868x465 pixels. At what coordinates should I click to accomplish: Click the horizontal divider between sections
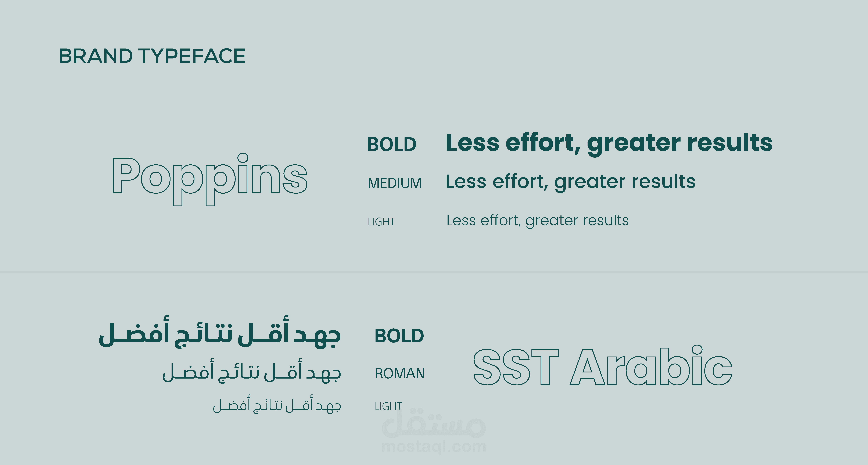click(434, 271)
